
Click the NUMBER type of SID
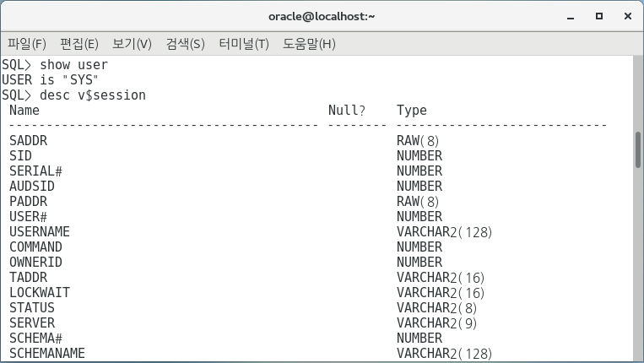click(419, 155)
